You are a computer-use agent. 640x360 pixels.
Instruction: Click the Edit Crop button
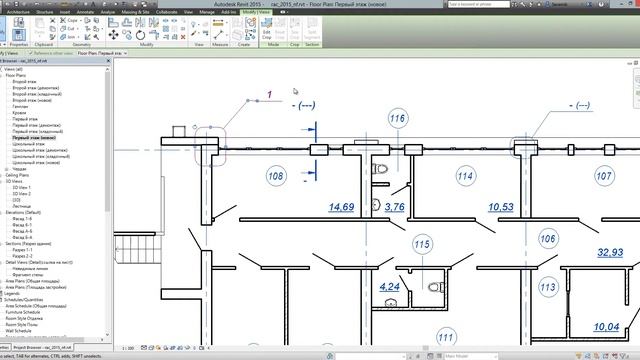pyautogui.click(x=267, y=30)
